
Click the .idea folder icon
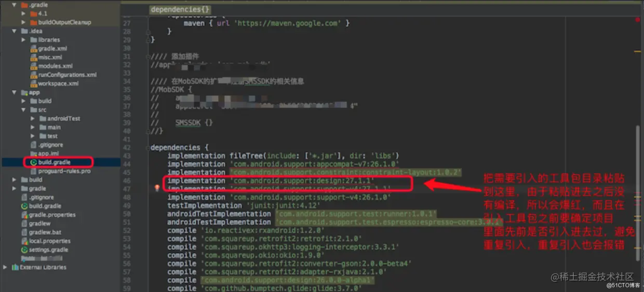(24, 31)
